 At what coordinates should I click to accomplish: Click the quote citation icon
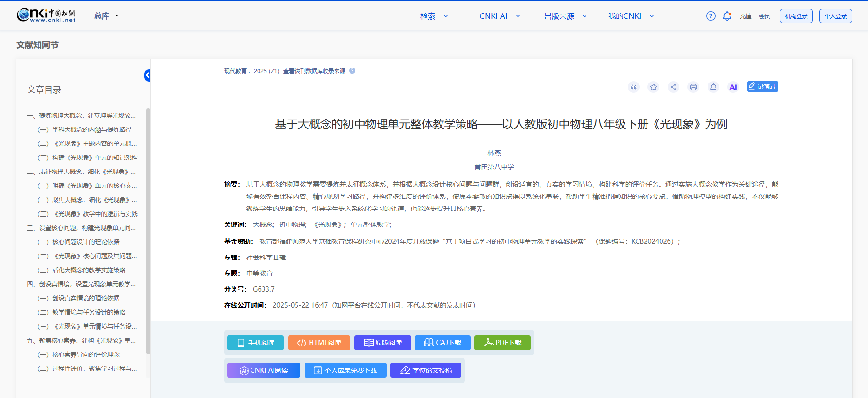(x=633, y=87)
